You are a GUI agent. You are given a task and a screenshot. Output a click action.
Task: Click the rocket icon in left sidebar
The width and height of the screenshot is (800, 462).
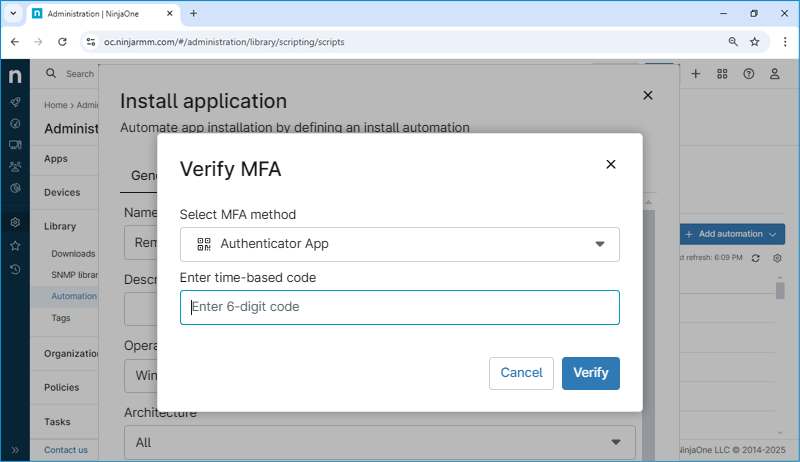[15, 102]
